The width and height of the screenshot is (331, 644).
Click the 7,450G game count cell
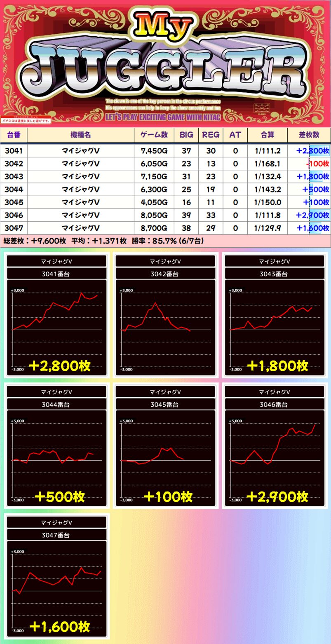coord(154,151)
